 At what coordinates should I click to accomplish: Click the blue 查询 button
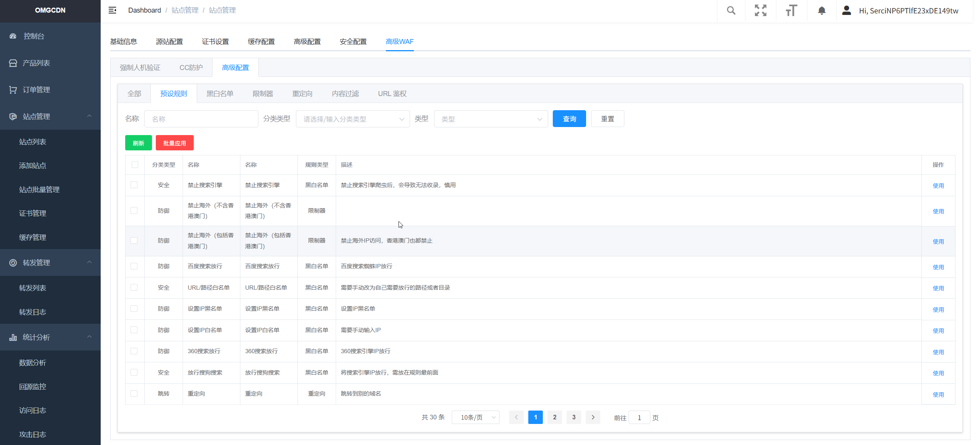(x=569, y=119)
